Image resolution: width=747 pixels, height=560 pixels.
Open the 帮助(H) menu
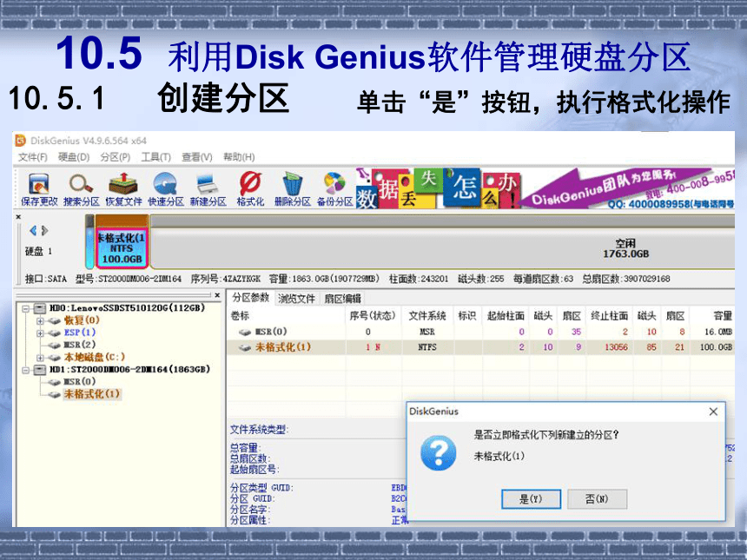pos(239,157)
